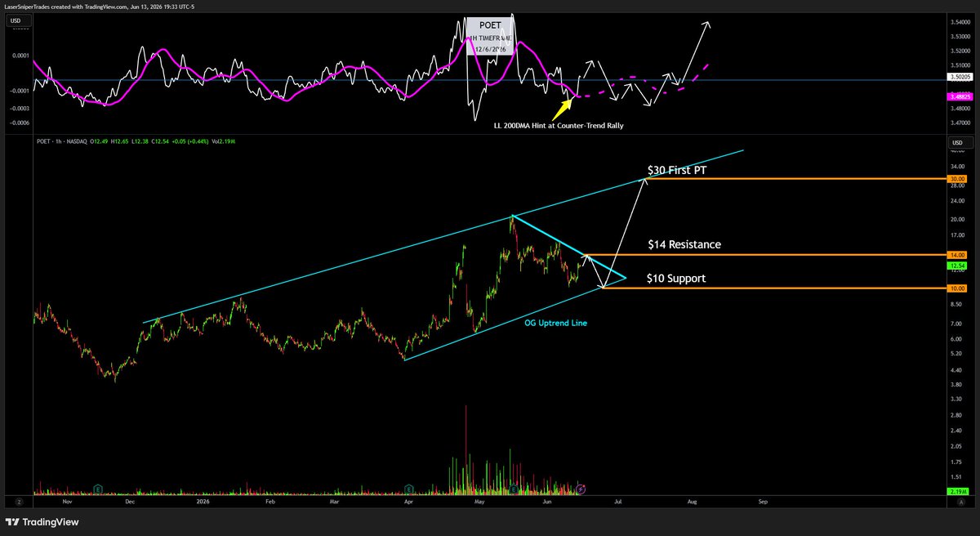Click the white 3.50205 indicator value label
980x536 pixels.
click(958, 77)
